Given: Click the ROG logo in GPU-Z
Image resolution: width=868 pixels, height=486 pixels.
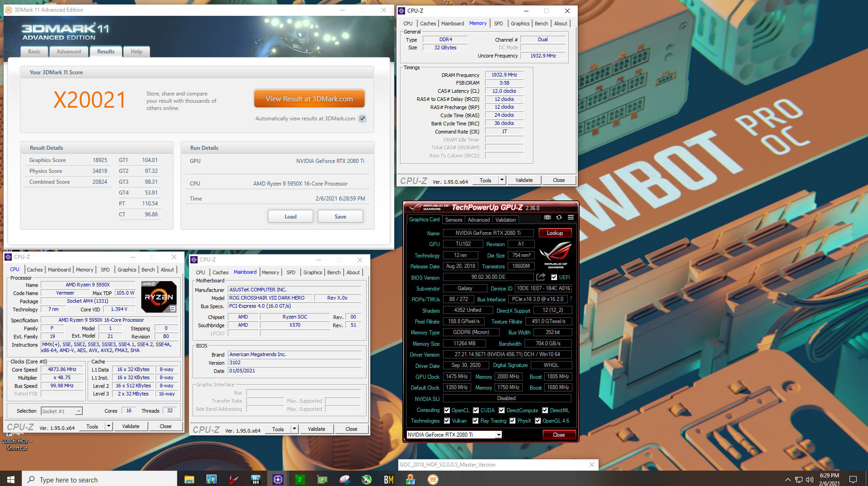Looking at the screenshot, I should (556, 254).
